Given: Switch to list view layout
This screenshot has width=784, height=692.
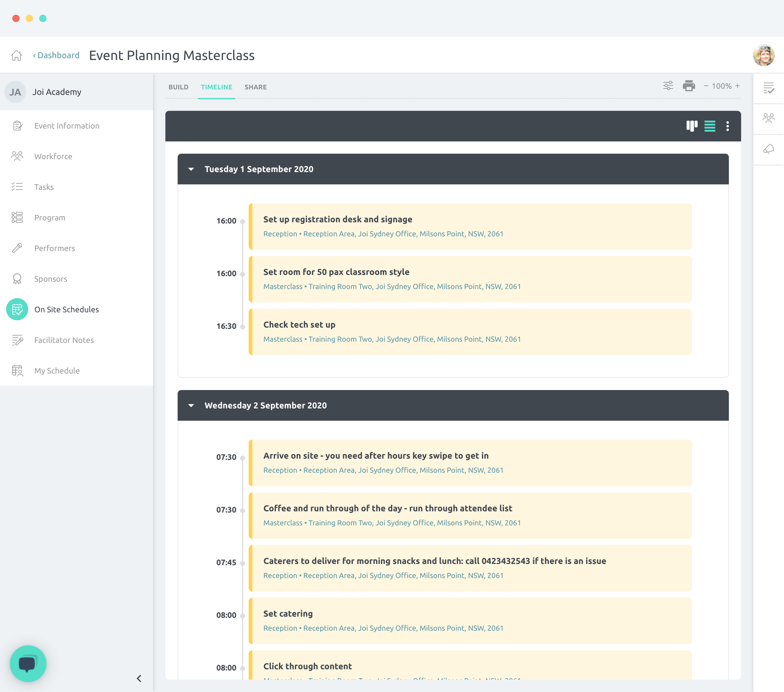Looking at the screenshot, I should (x=710, y=126).
